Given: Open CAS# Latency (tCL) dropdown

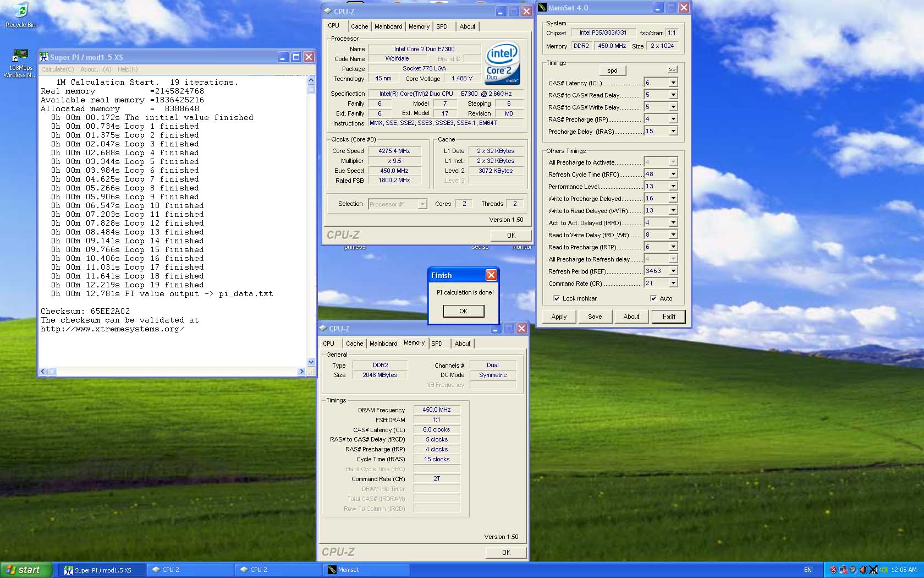Looking at the screenshot, I should (x=673, y=83).
